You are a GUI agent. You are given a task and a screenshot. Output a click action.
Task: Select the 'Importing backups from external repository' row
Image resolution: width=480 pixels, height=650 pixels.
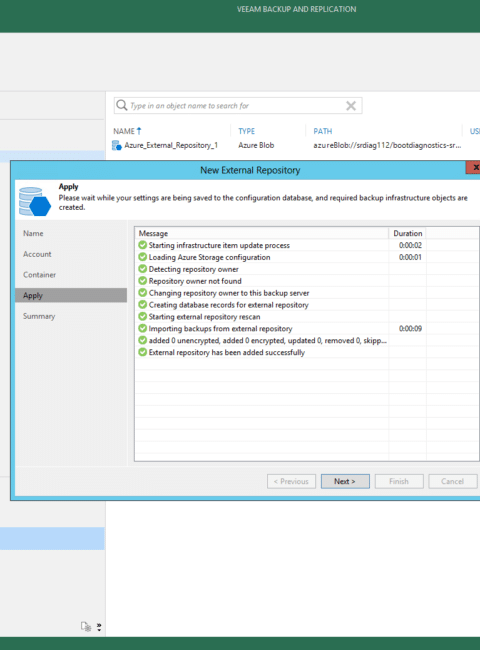click(x=307, y=328)
